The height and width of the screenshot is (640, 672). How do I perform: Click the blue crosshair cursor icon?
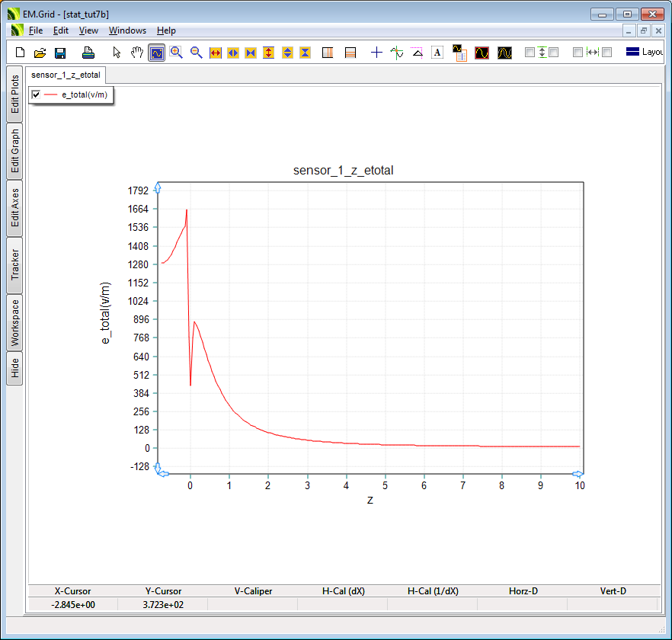(x=376, y=53)
